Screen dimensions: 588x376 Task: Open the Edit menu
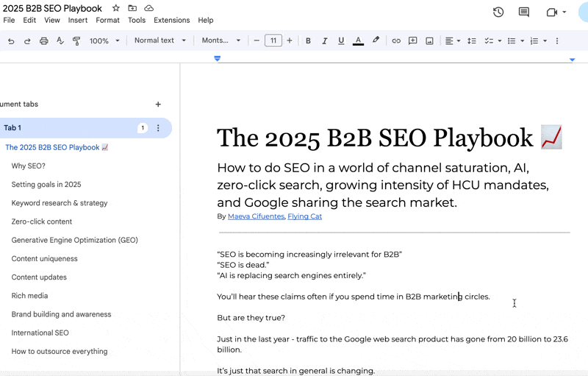(29, 21)
